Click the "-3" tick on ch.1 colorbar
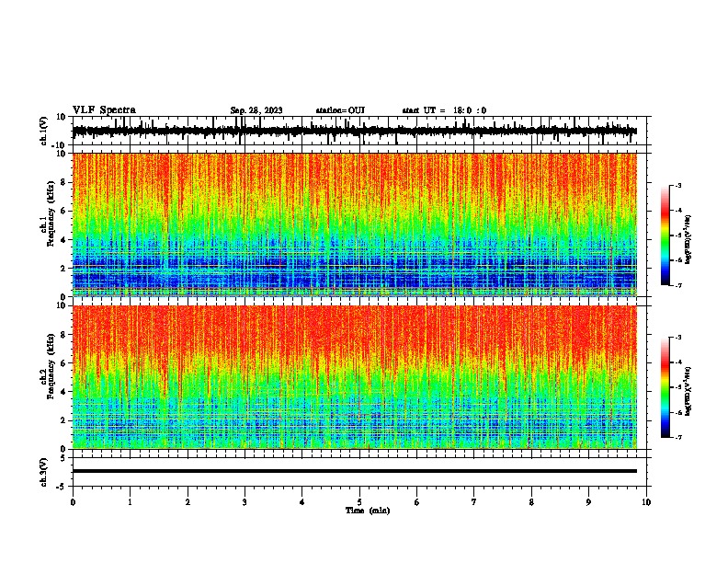The height and width of the screenshot is (563, 728). 677,185
